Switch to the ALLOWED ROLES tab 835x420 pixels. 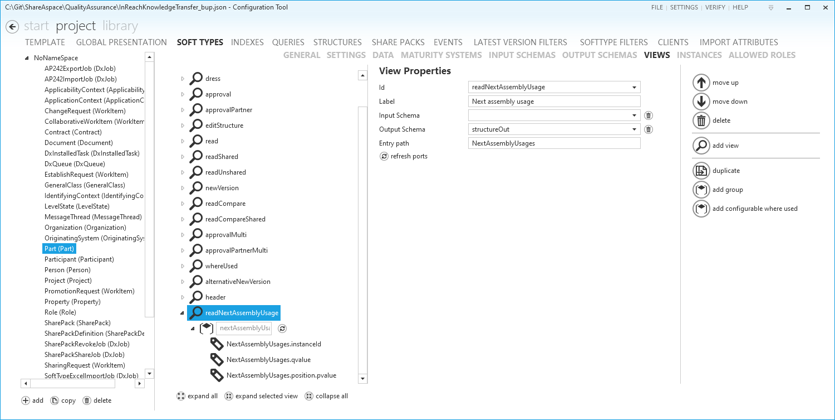click(762, 55)
